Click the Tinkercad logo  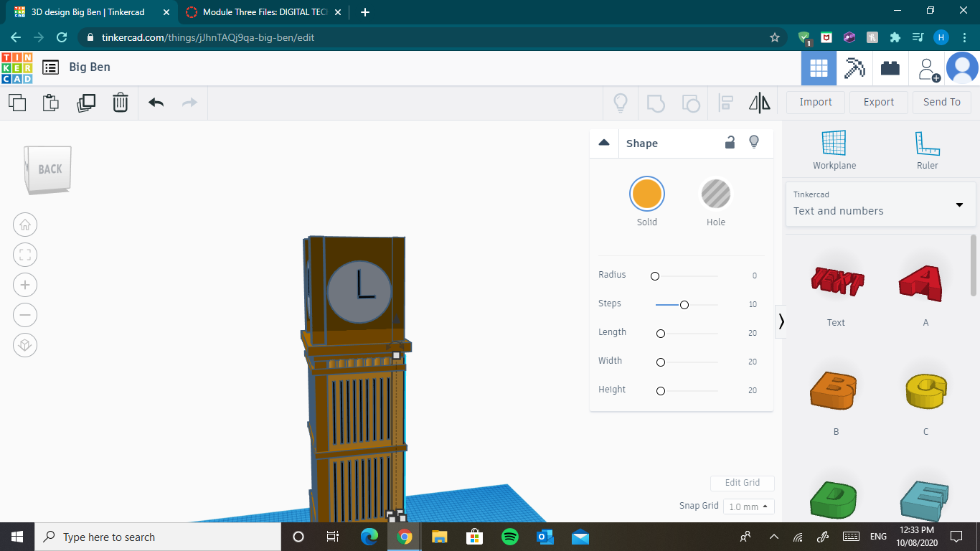click(17, 67)
